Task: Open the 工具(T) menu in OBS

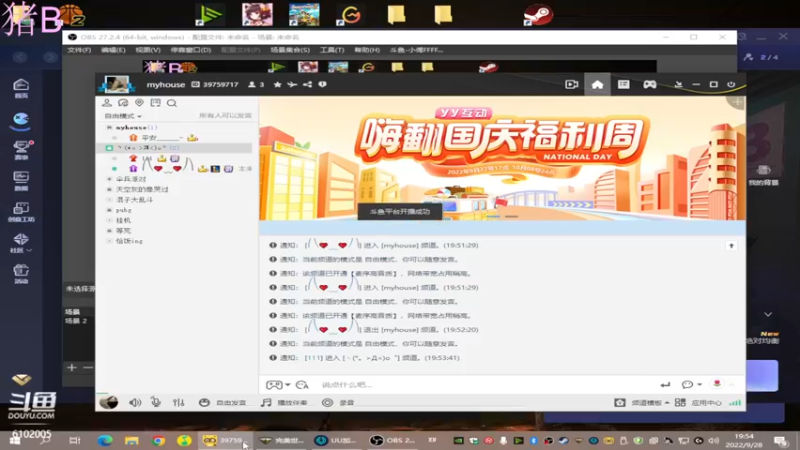Action: [x=332, y=50]
